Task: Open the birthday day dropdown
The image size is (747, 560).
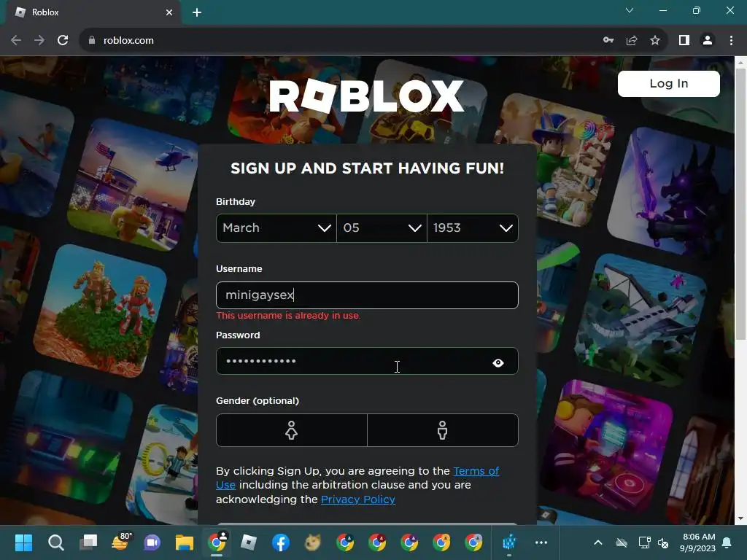Action: (382, 228)
